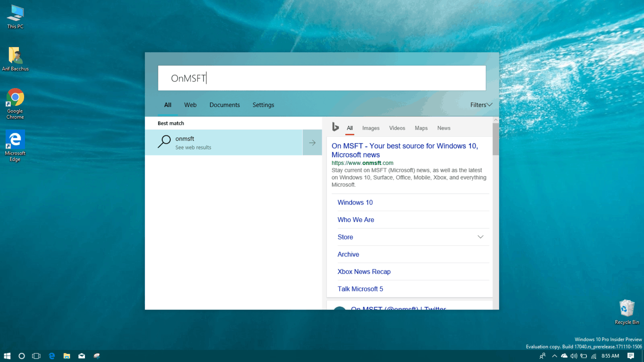Open the Archive sitelink
Image resolution: width=644 pixels, height=362 pixels.
pos(348,255)
